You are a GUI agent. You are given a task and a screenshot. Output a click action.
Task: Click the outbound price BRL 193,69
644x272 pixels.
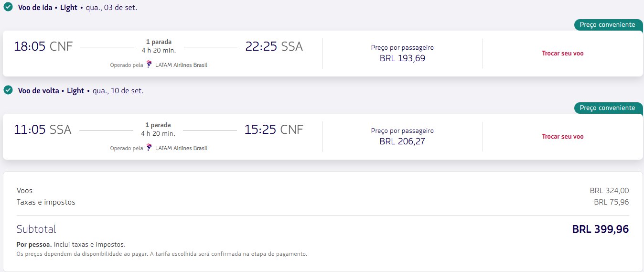[x=402, y=58]
